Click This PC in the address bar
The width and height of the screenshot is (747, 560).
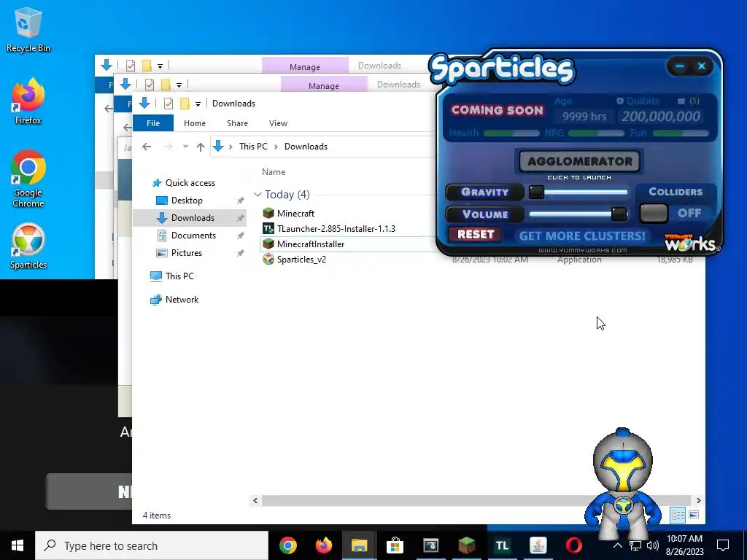click(253, 147)
